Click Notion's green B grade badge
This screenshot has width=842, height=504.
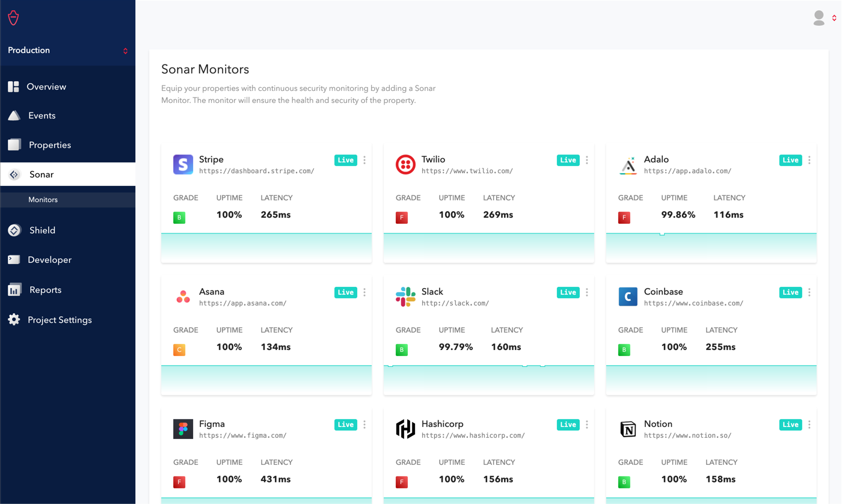pyautogui.click(x=624, y=482)
